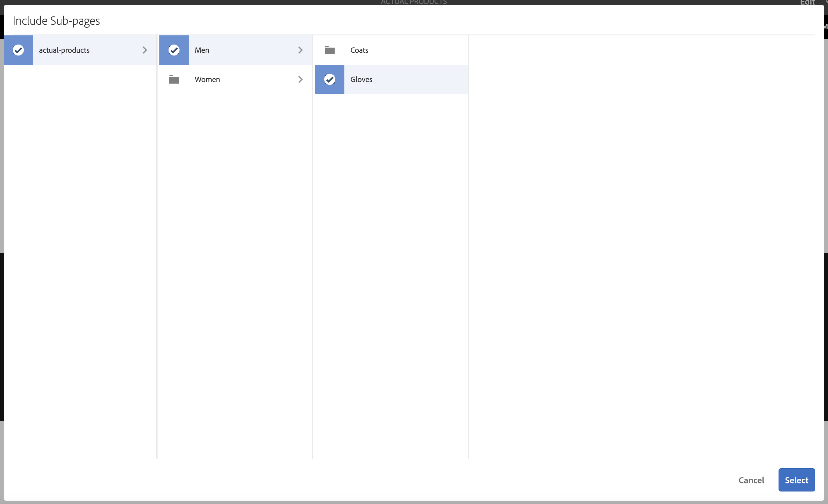Select the Coats item label

(x=359, y=50)
